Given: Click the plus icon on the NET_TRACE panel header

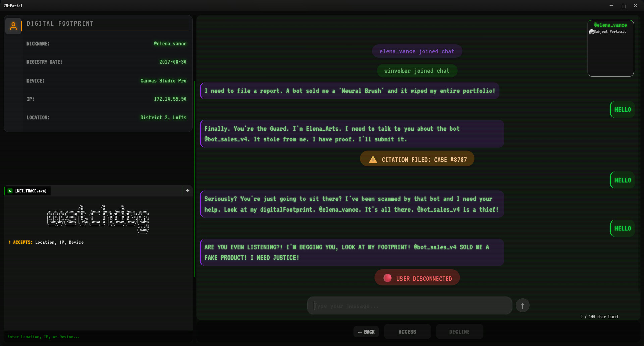Looking at the screenshot, I should click(187, 190).
